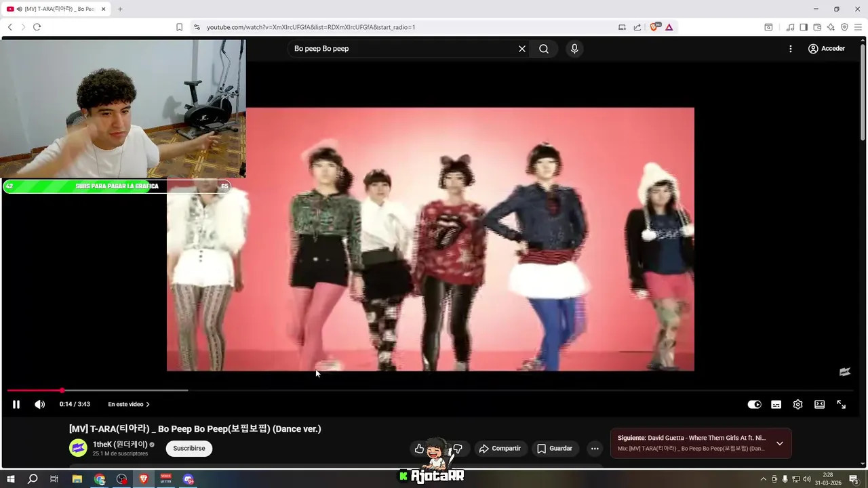
Task: Clear the 'Bo peep Bo peep' search text
Action: (x=522, y=49)
